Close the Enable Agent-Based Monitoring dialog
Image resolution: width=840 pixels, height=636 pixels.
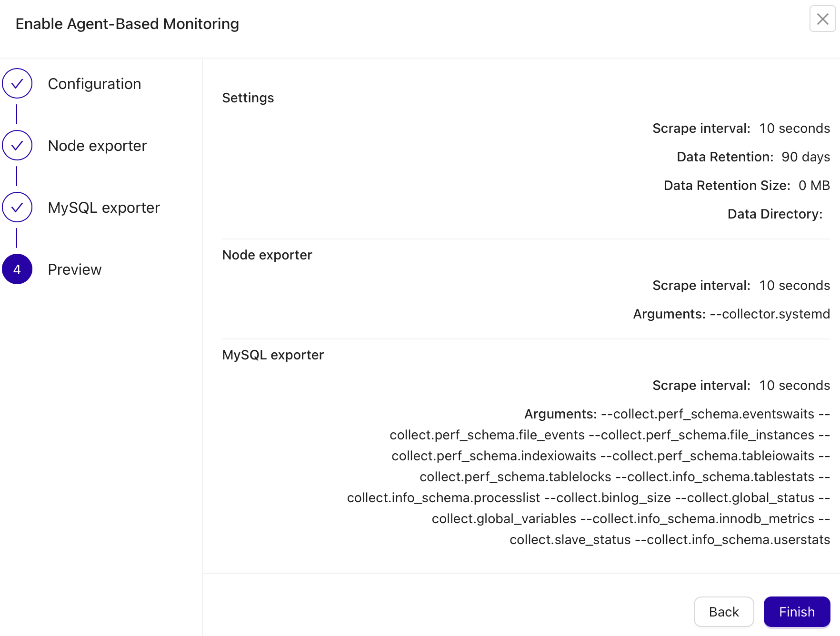coord(822,19)
